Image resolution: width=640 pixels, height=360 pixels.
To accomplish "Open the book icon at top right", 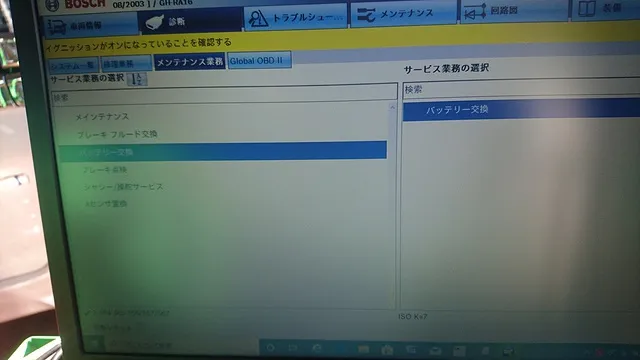I will [x=587, y=9].
